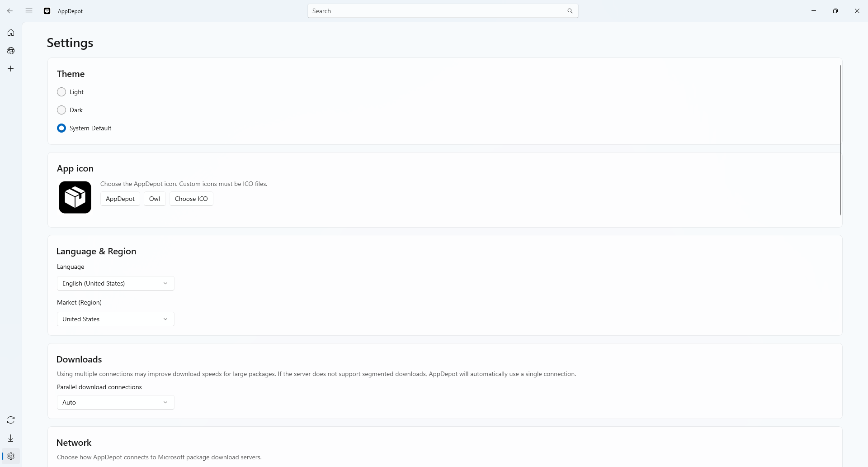
Task: Click the search magnifier icon
Action: [570, 11]
